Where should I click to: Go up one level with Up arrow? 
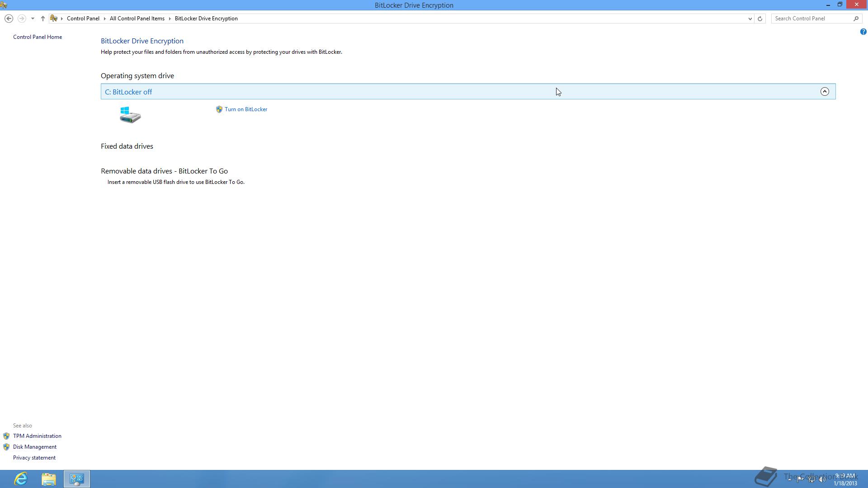[x=43, y=19]
